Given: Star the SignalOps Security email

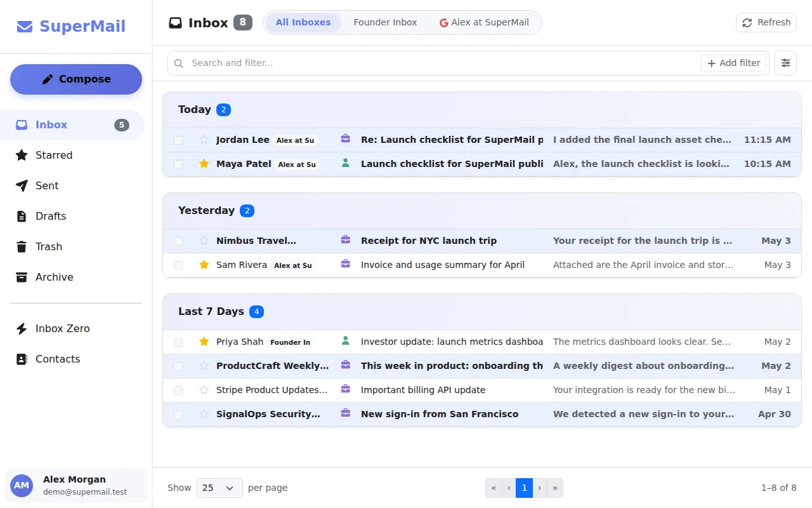Looking at the screenshot, I should [x=204, y=414].
